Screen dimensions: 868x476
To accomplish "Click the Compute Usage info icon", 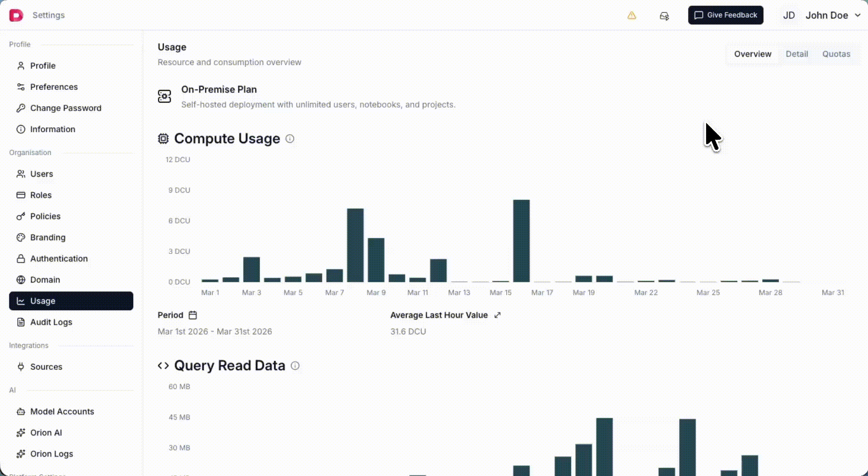I will point(290,139).
